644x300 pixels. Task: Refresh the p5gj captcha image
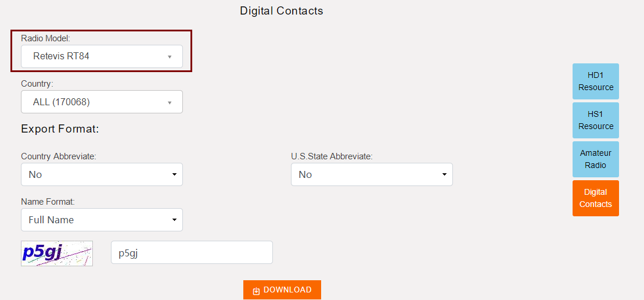(57, 253)
